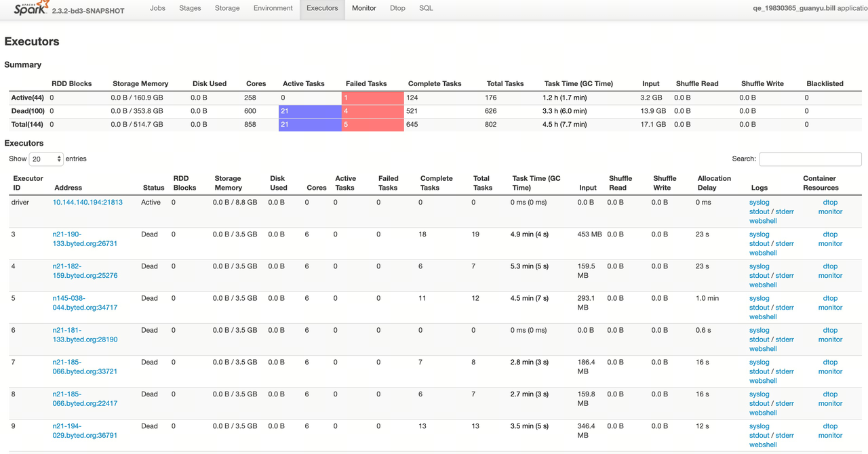The height and width of the screenshot is (454, 868).
Task: Open address n21-185-066.byted.org:33721
Action: (x=85, y=367)
